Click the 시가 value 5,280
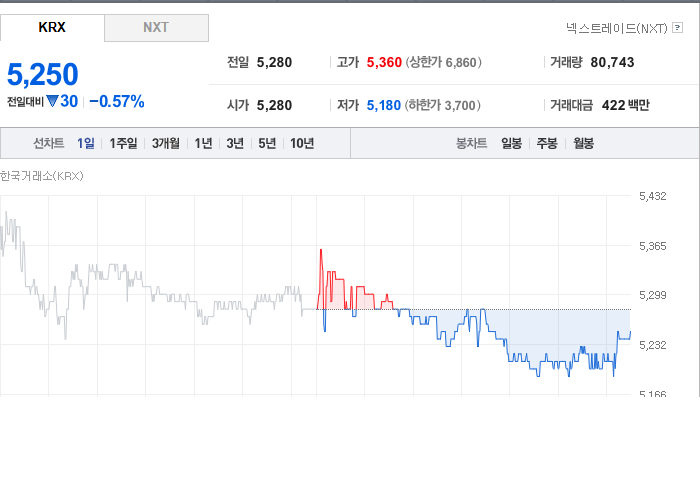700x490 pixels. (274, 105)
